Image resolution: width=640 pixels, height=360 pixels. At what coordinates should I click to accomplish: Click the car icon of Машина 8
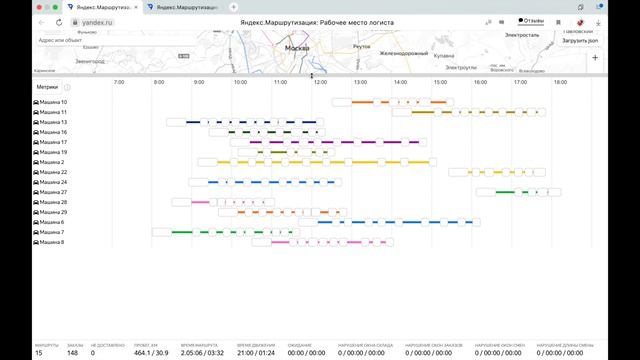click(36, 242)
